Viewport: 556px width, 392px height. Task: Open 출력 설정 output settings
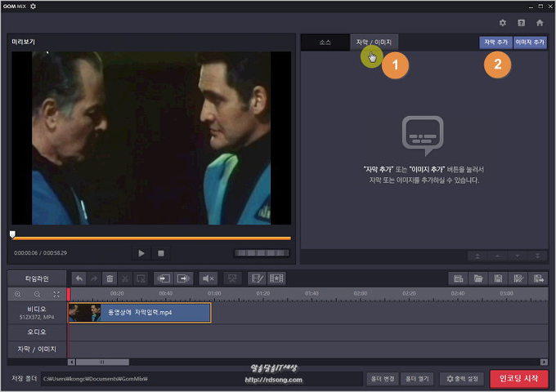462,379
